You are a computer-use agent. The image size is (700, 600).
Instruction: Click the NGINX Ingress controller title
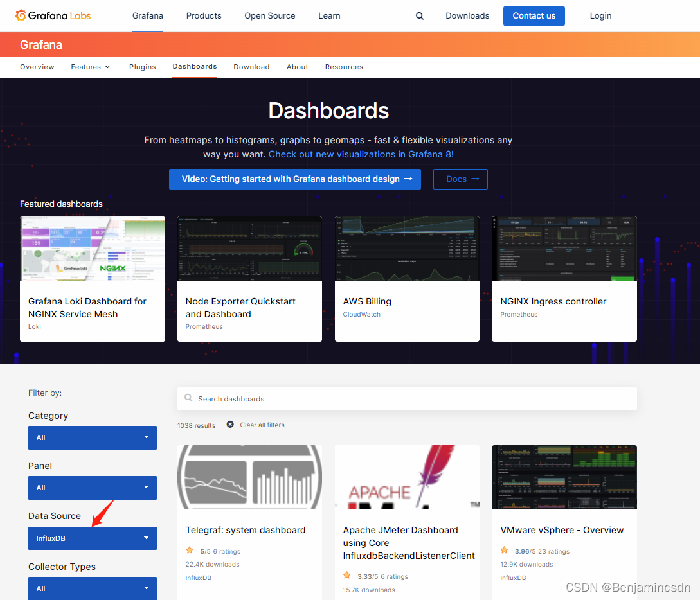click(x=553, y=301)
